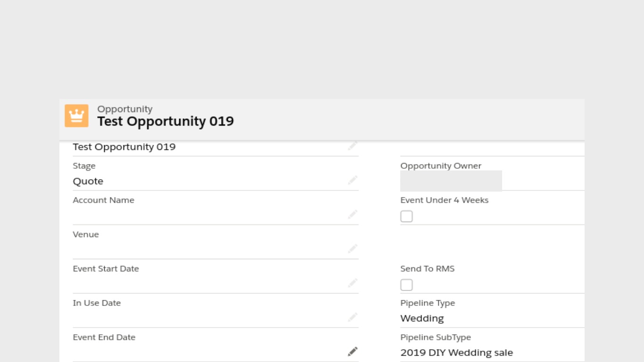644x362 pixels.
Task: Click the Venue field label
Action: pyautogui.click(x=86, y=235)
